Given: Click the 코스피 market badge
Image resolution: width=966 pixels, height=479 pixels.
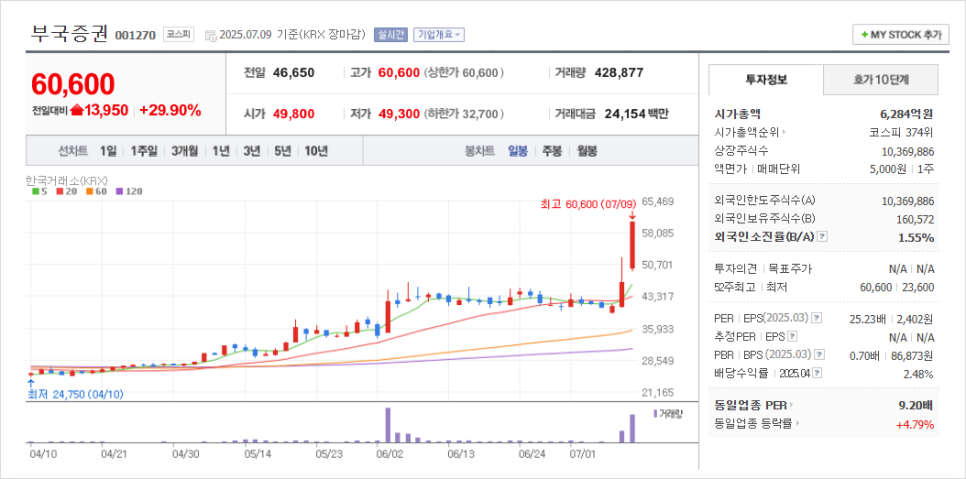Looking at the screenshot, I should (x=178, y=34).
